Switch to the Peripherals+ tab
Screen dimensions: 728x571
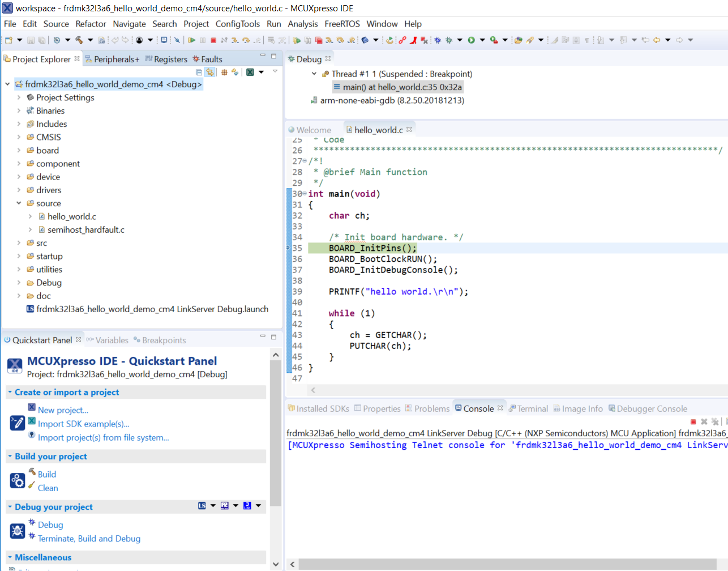[x=112, y=59]
